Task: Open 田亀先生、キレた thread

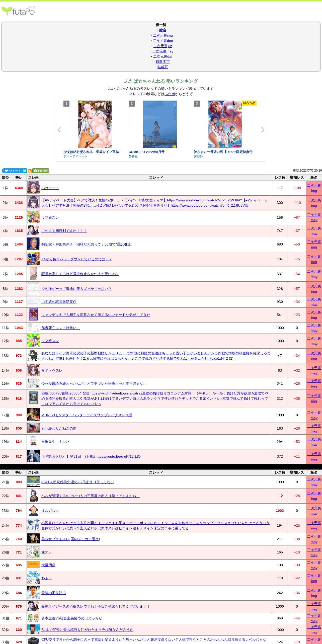Action: point(55,442)
